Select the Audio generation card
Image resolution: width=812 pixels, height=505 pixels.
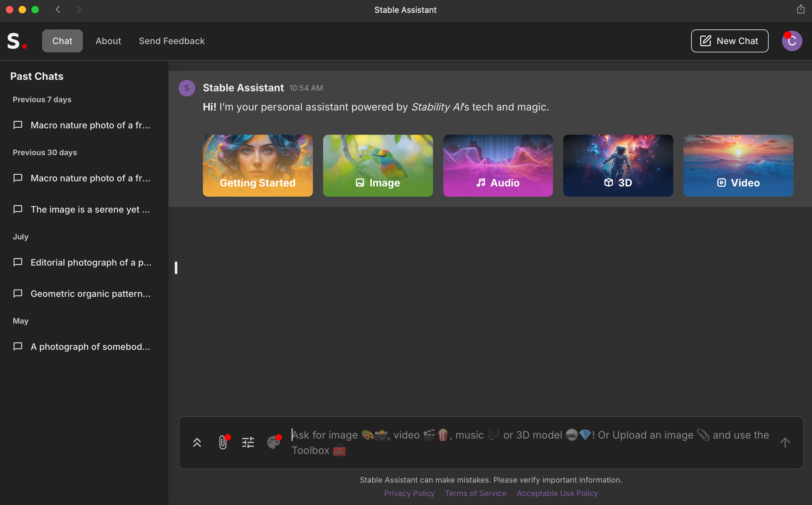click(x=498, y=165)
